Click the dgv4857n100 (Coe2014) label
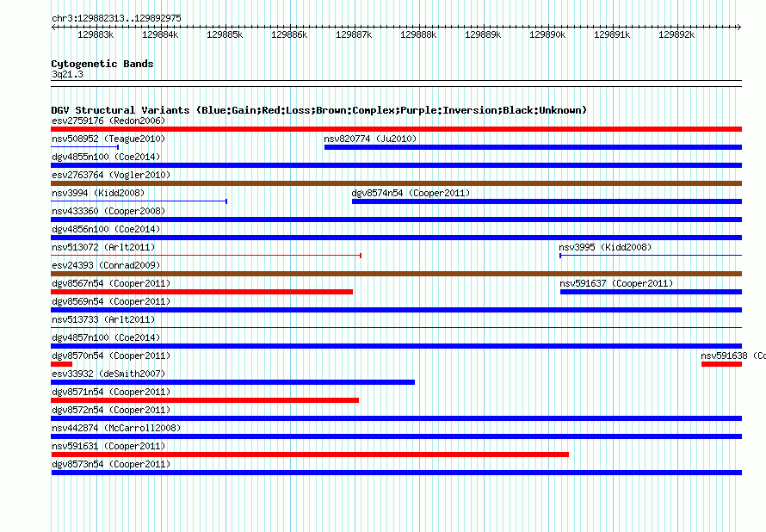Viewport: 766px width, 532px height. pos(106,337)
